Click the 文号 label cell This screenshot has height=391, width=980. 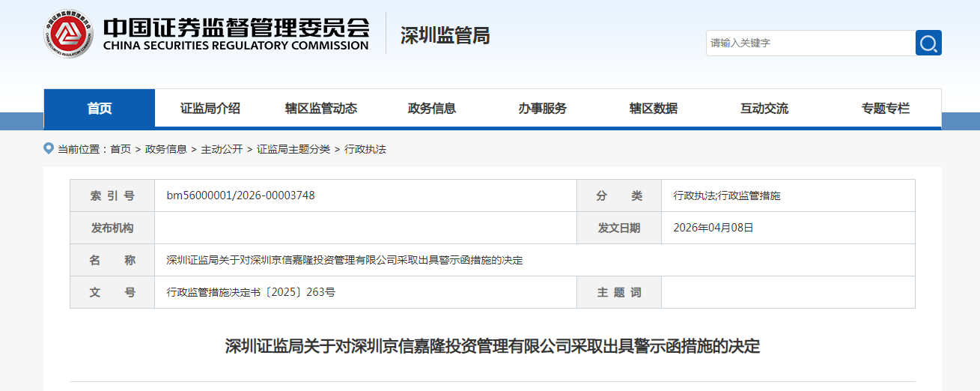pos(112,292)
